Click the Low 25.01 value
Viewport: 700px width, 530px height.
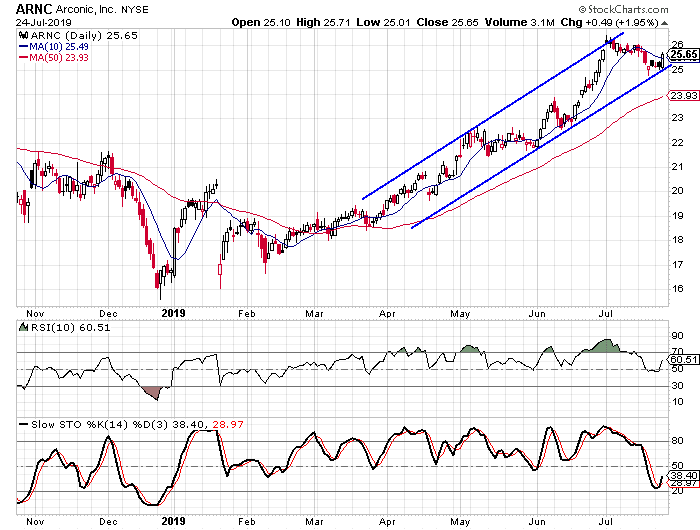click(383, 22)
